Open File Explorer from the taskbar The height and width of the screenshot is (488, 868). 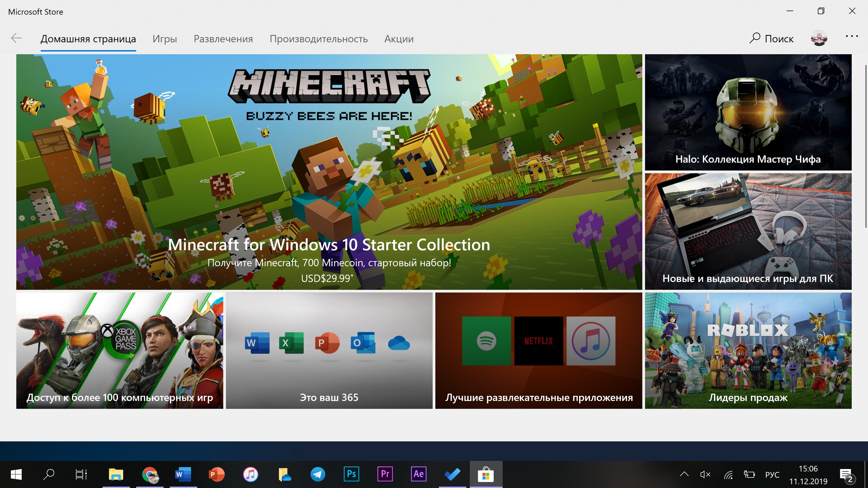pos(116,474)
